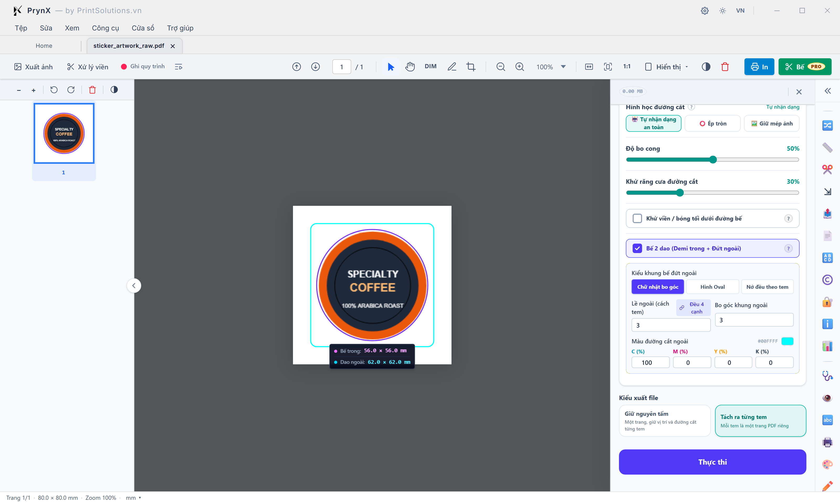Image resolution: width=840 pixels, height=504 pixels.
Task: Fit page width icon
Action: point(589,67)
